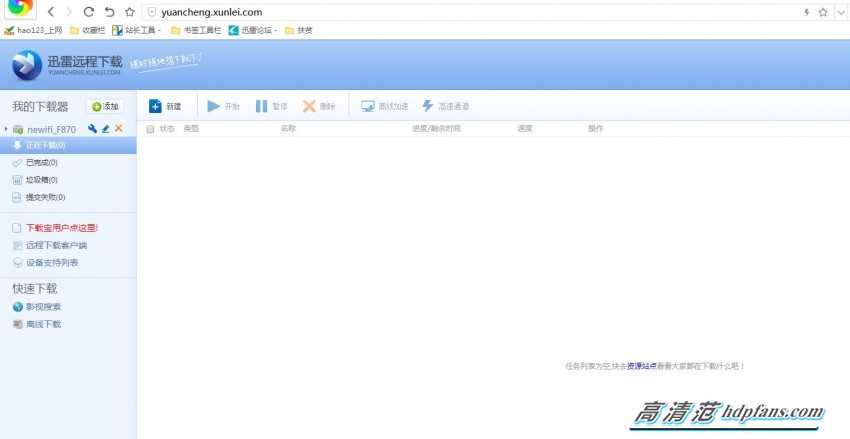850x439 pixels.
Task: Open 垃圾箱(0) trash list
Action: pos(41,180)
